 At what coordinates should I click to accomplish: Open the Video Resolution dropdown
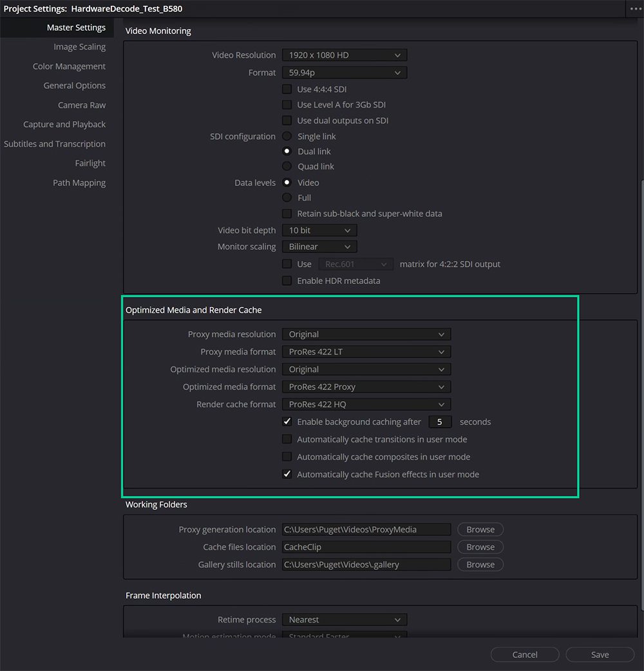click(344, 55)
